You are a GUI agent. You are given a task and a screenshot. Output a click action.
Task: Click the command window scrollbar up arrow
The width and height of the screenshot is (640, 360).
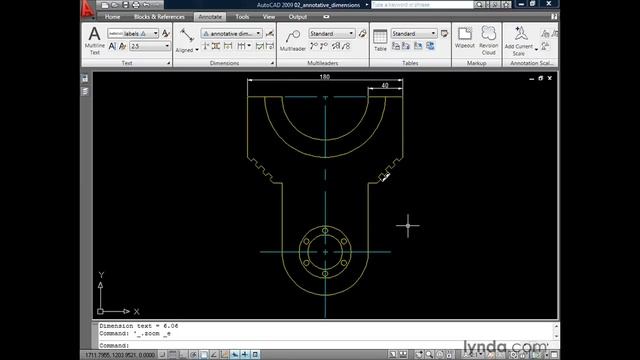click(556, 326)
